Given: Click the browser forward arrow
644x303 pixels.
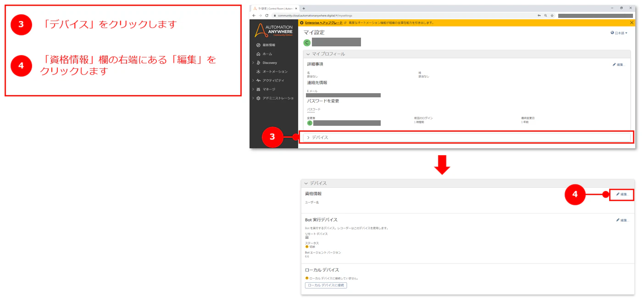Looking at the screenshot, I should coord(261,16).
